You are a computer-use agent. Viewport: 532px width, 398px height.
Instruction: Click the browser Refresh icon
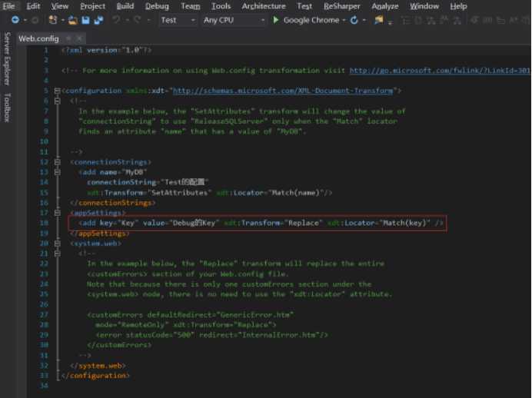pyautogui.click(x=354, y=20)
